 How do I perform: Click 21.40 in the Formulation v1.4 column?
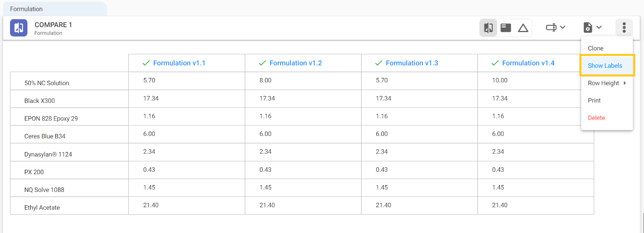[x=500, y=205]
